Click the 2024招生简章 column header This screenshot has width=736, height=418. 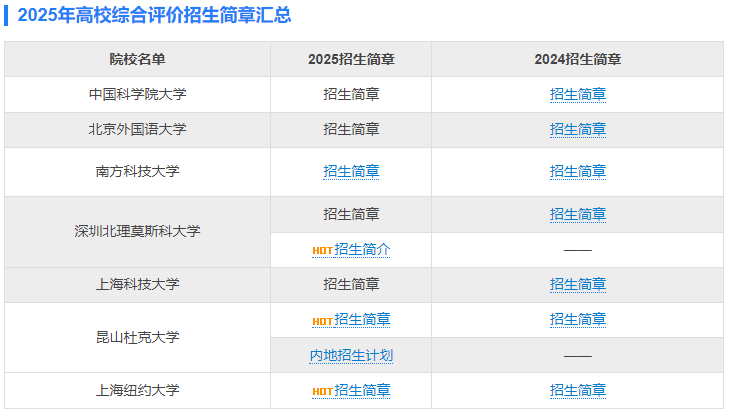[577, 59]
